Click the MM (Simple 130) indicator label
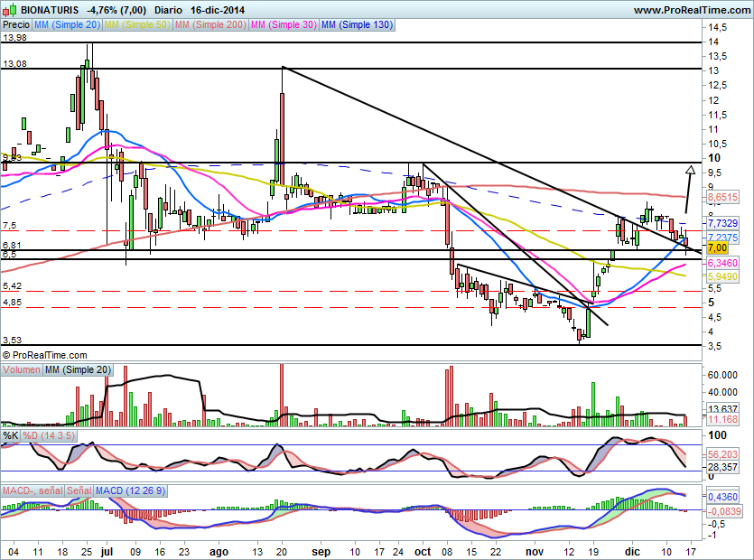754x560 pixels. (x=357, y=26)
